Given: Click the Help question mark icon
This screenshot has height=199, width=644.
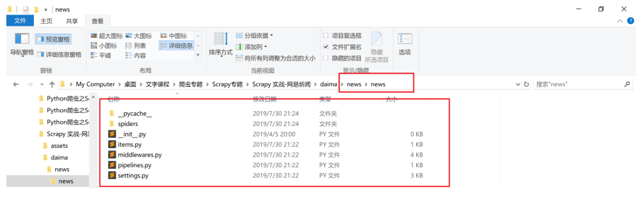Looking at the screenshot, I should (x=630, y=21).
